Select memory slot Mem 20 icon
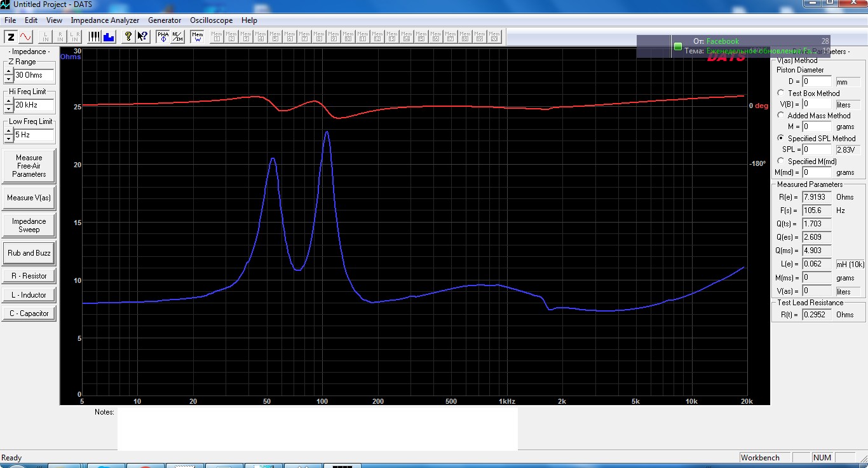868x468 pixels. [x=494, y=37]
